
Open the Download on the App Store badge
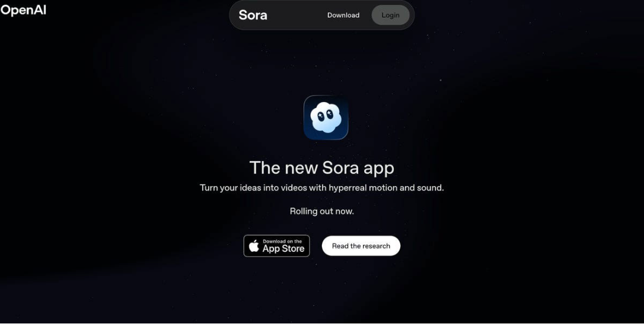tap(276, 246)
